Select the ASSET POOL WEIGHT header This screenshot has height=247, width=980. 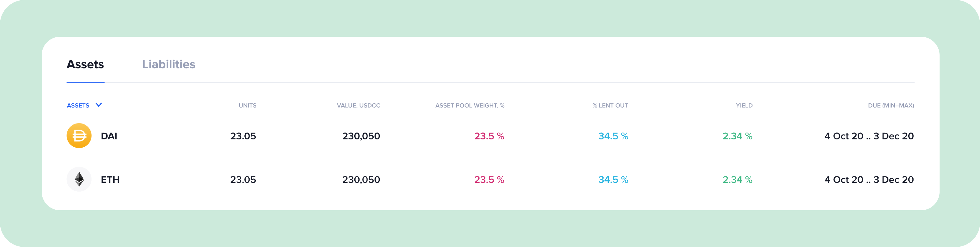click(x=470, y=105)
